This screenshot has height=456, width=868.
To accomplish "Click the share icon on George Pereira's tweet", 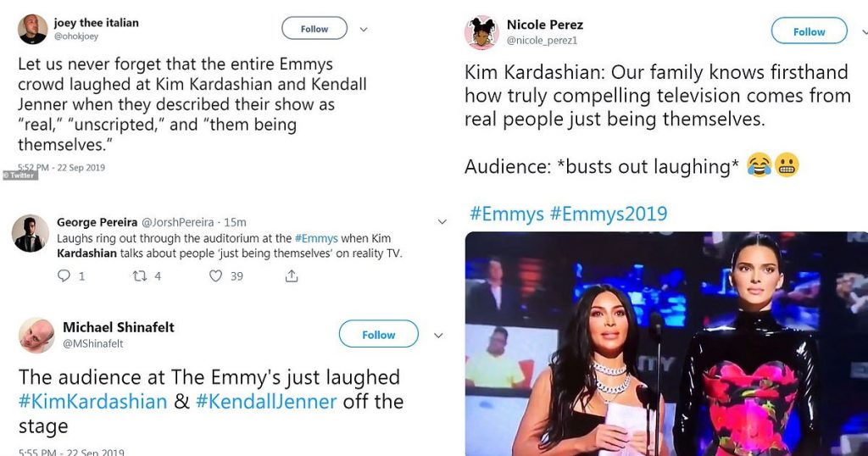I will tap(291, 275).
